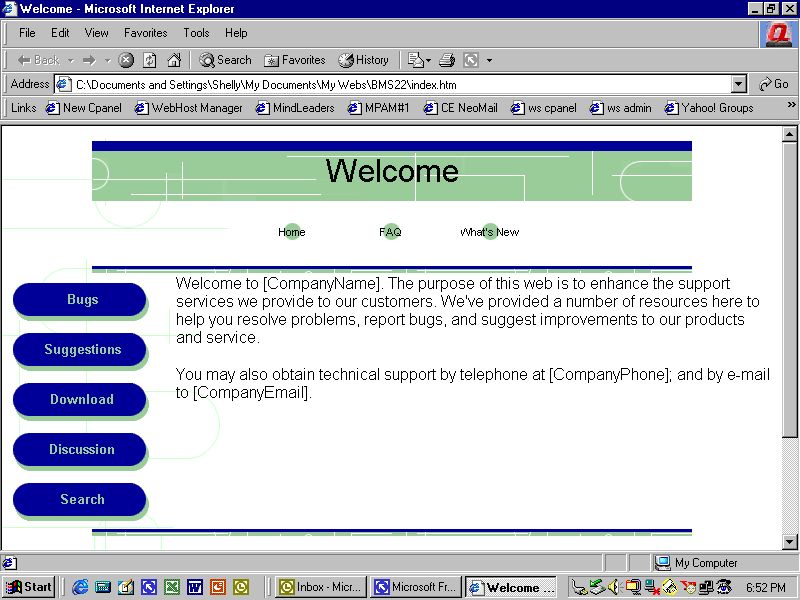Click the Go button
Viewport: 800px width, 600px height.
pos(773,84)
